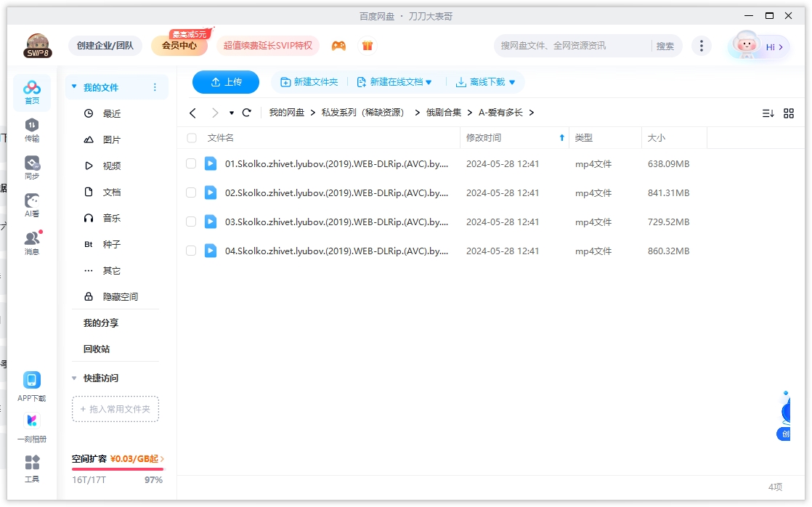This screenshot has height=507, width=812.
Task: Open the 一刻相册 photo album
Action: (31, 426)
